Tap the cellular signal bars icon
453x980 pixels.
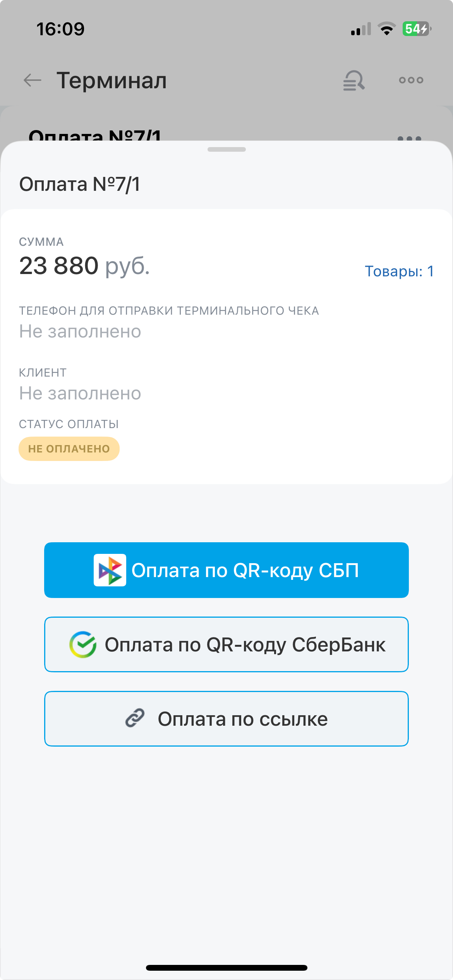(x=361, y=29)
